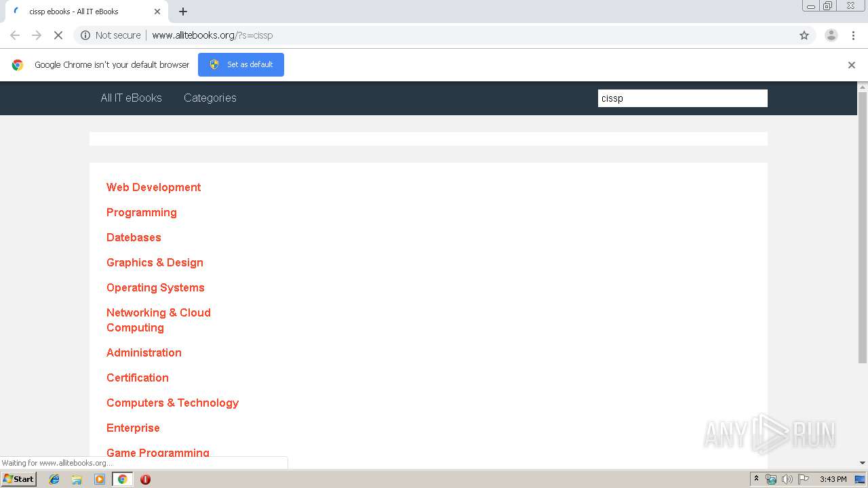
Task: Open the Categories menu
Action: coord(210,98)
